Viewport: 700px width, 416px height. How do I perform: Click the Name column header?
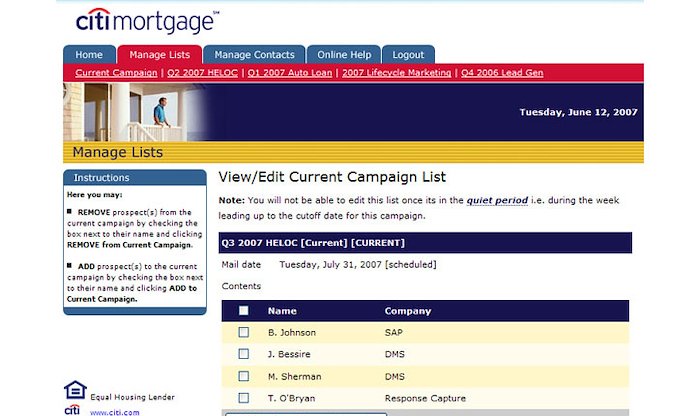point(282,311)
